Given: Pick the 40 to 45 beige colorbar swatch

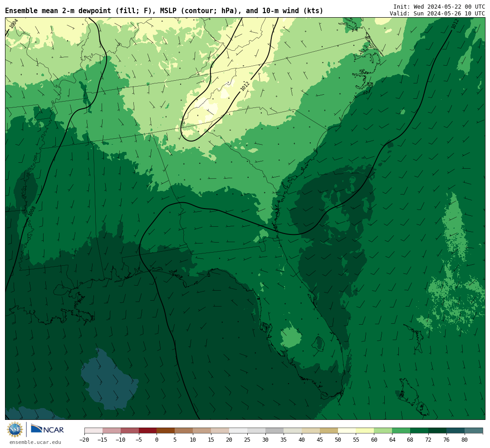Looking at the screenshot, I should click(311, 431).
